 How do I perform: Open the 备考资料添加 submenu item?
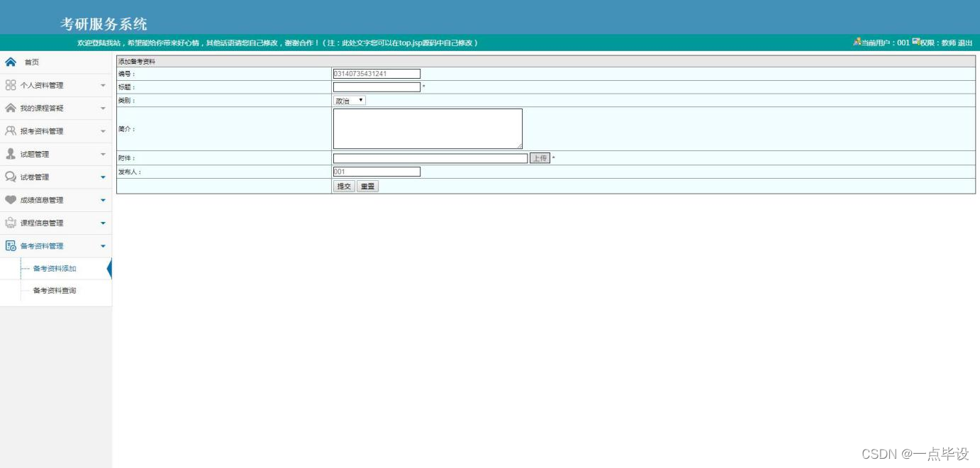55,269
